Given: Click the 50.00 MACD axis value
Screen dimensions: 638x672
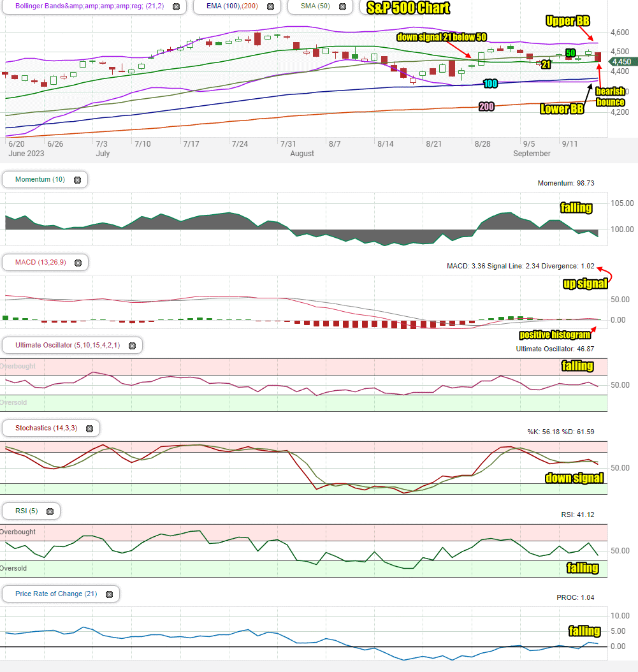Looking at the screenshot, I should [620, 300].
